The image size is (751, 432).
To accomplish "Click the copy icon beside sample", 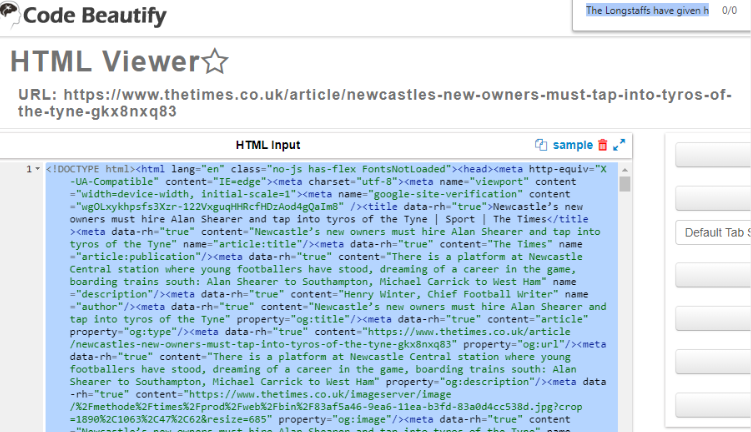I will click(x=541, y=145).
